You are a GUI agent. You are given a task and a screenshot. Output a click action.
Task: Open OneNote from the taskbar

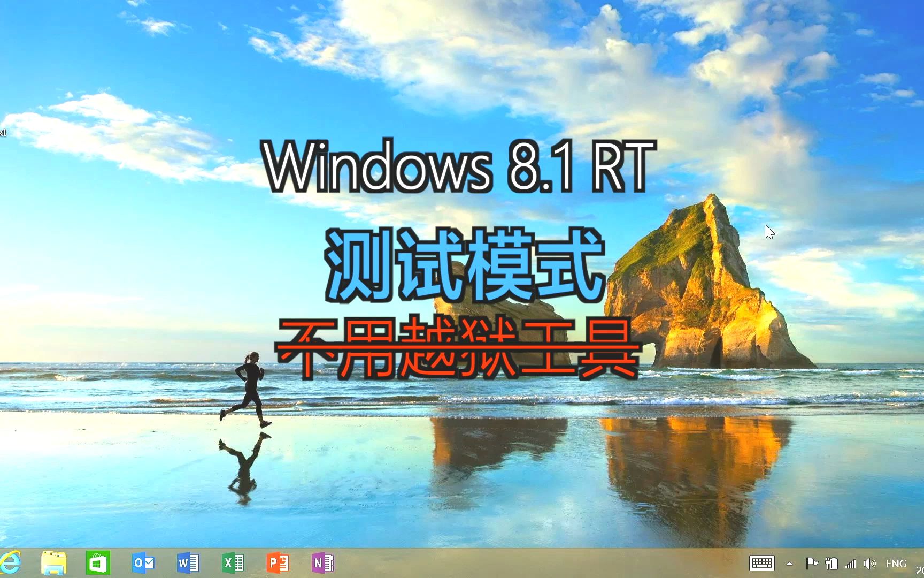tap(323, 564)
